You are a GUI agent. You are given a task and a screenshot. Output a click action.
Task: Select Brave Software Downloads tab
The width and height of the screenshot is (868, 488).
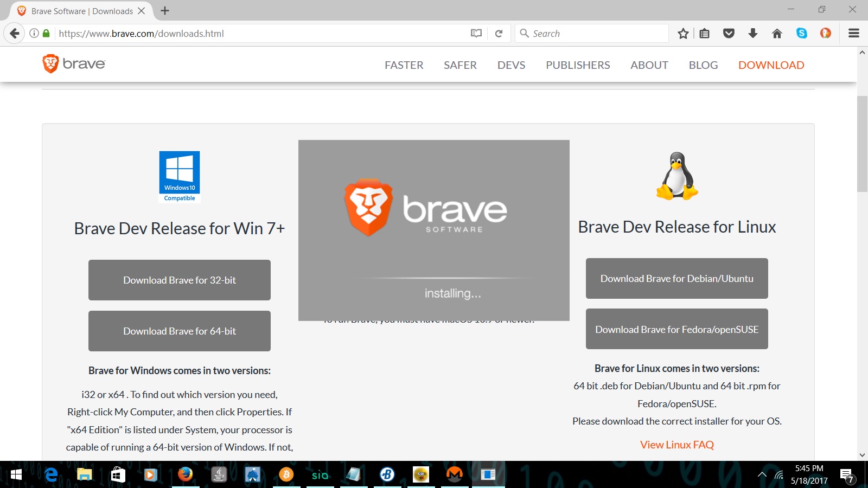pyautogui.click(x=81, y=11)
